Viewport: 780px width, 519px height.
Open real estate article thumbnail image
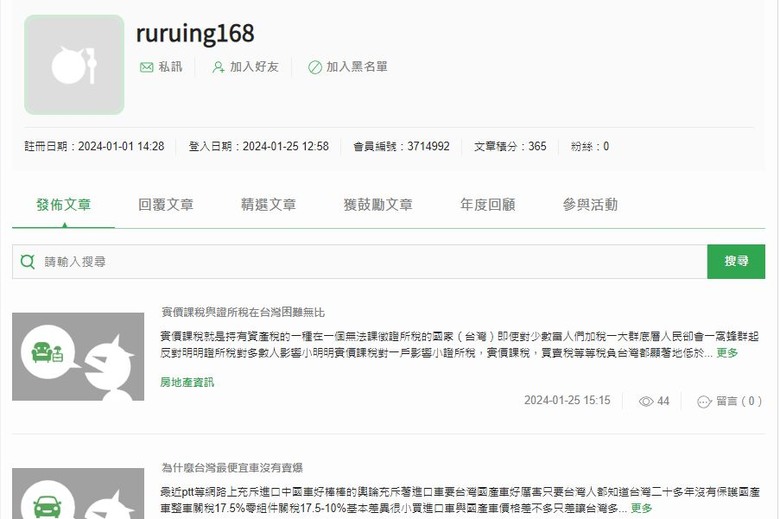coord(78,357)
